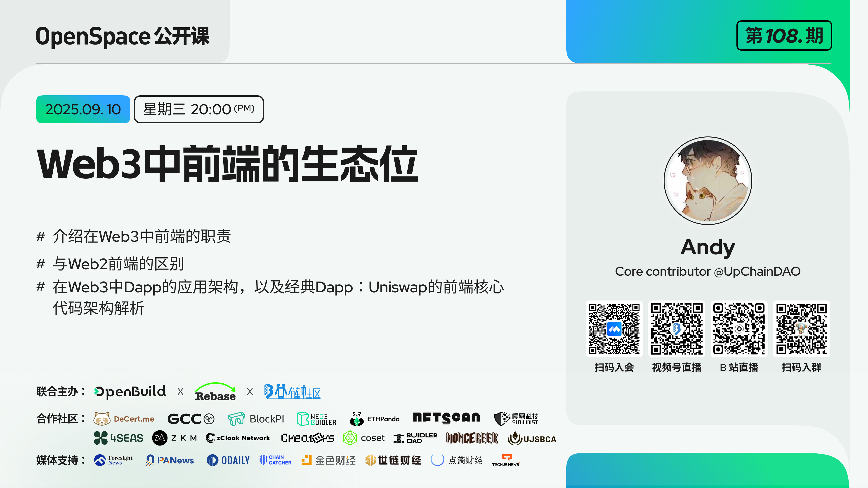Click the NonceGeek logo
Image resolution: width=868 pixels, height=488 pixels.
click(x=472, y=438)
